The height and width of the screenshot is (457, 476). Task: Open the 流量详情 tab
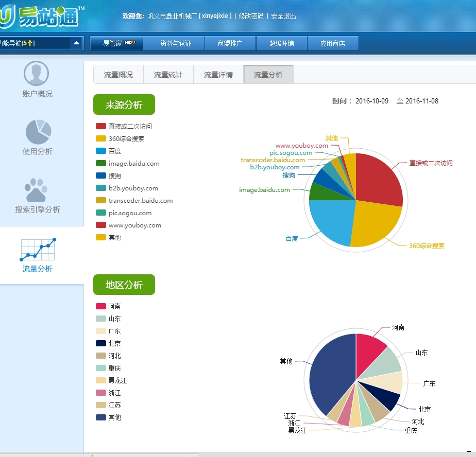tap(218, 74)
